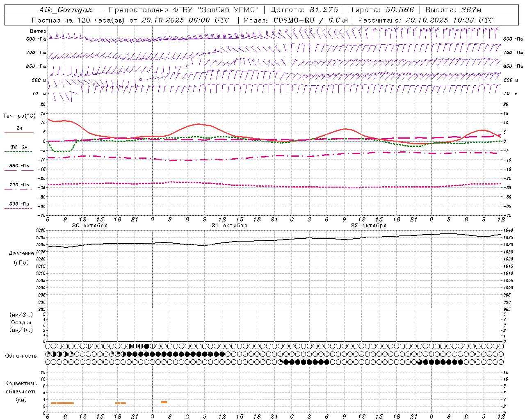Click the Ветер wind panel label

click(x=38, y=31)
